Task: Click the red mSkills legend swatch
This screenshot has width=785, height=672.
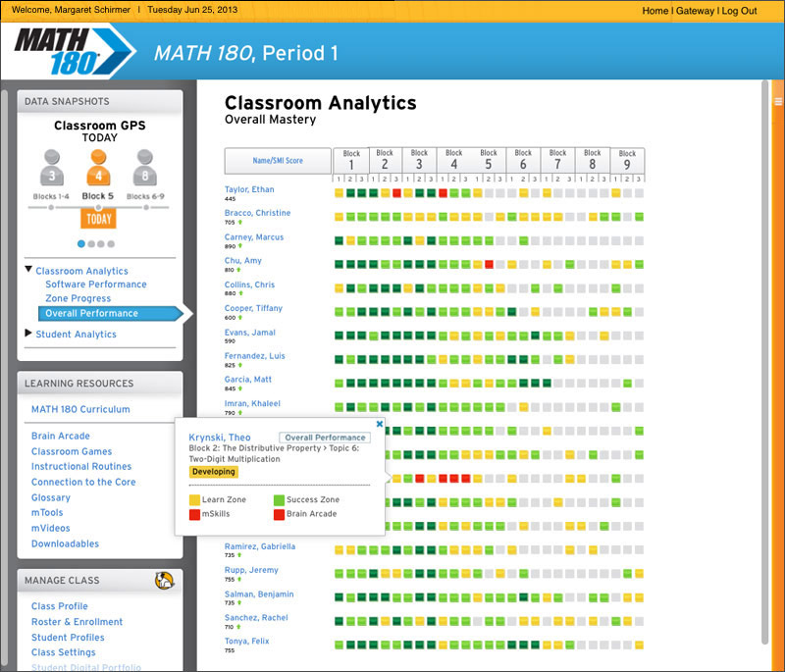Action: point(194,514)
